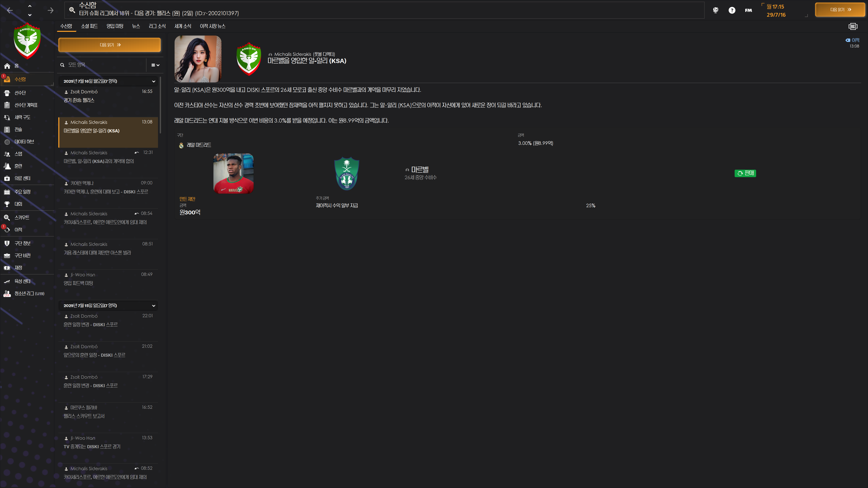Click the back navigation arrow
This screenshot has width=868, height=488.
[10, 10]
